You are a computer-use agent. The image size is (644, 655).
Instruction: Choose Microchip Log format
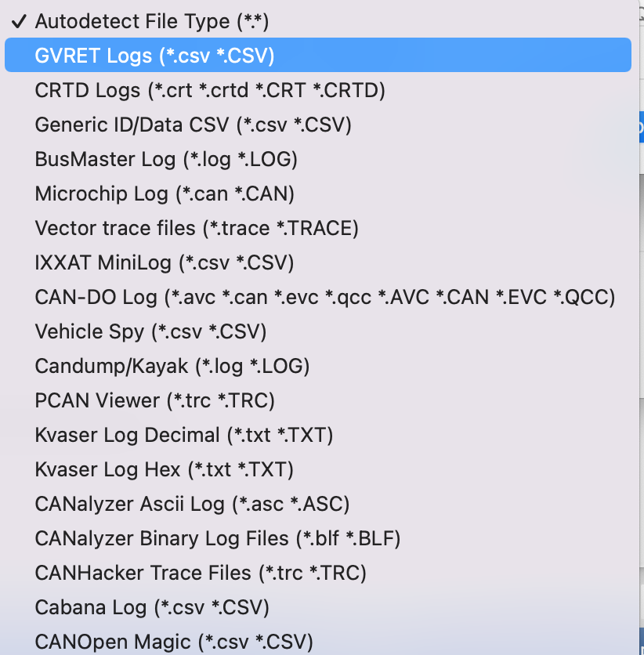(165, 194)
